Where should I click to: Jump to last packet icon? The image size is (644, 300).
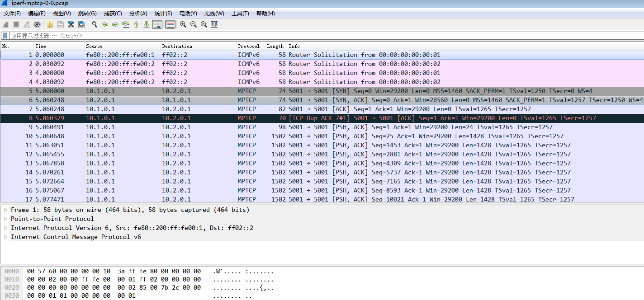click(x=147, y=24)
